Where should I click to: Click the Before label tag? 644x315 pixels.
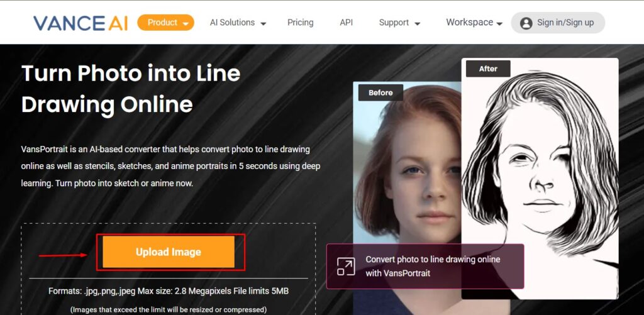pos(380,92)
